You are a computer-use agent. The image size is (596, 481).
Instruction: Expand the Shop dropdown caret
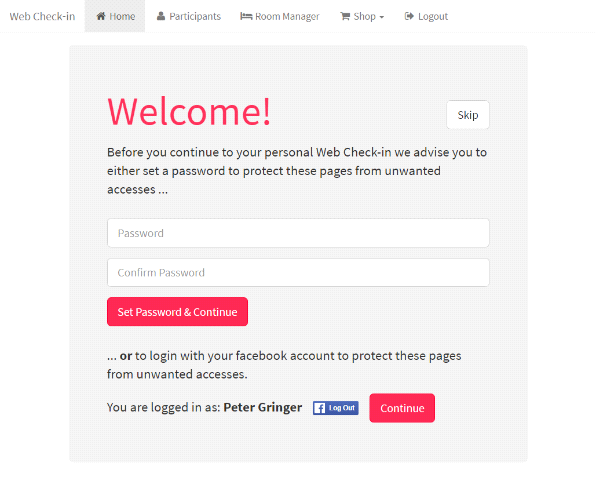tap(382, 17)
